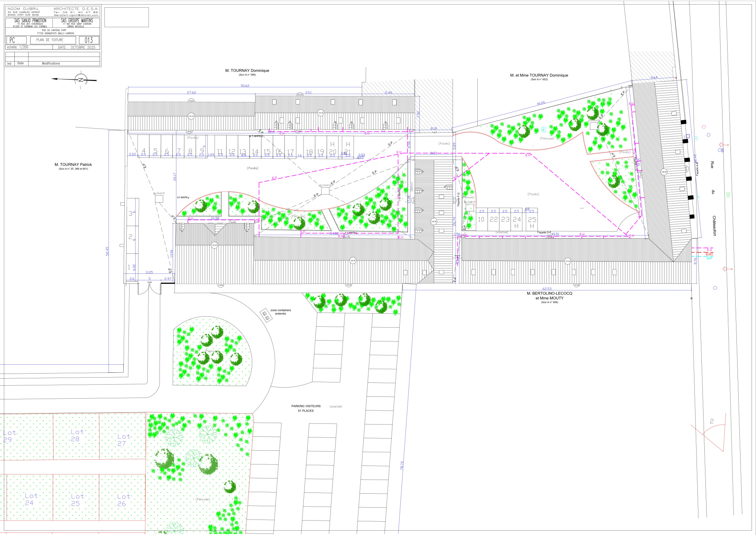Viewport: 756px width, 535px height.
Task: Click the red ELEC utility line label
Action: 709,254
